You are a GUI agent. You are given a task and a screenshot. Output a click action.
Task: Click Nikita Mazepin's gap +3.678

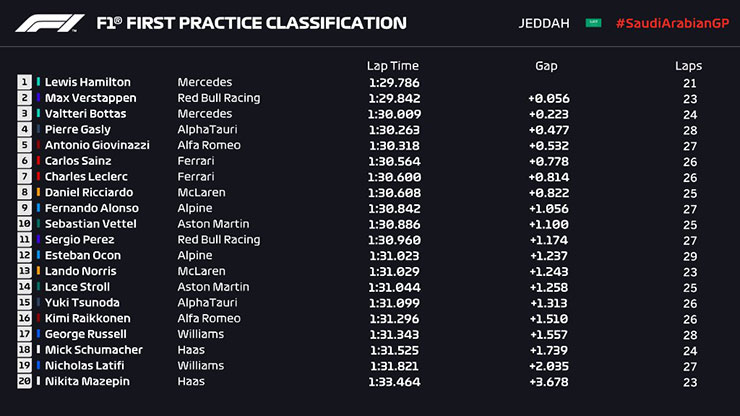[x=548, y=382]
